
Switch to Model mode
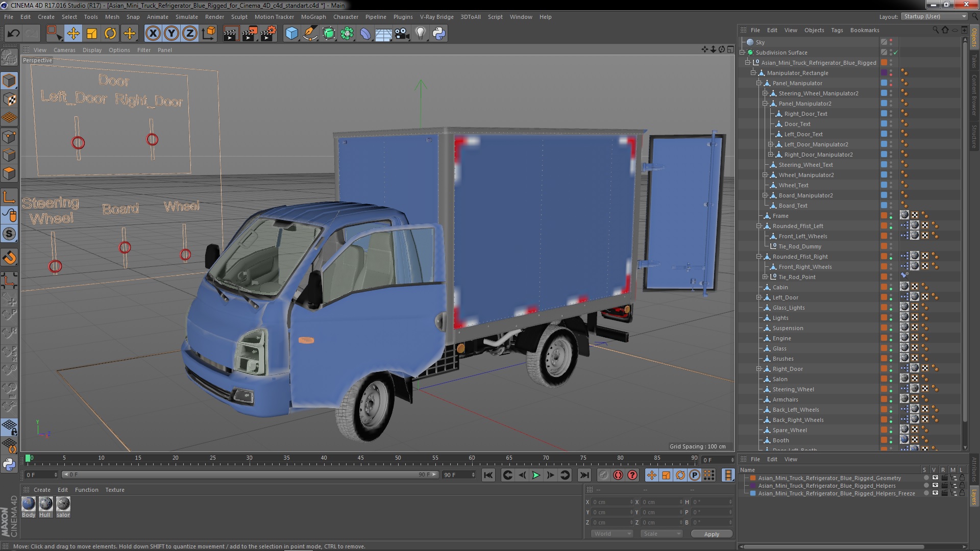[x=9, y=81]
